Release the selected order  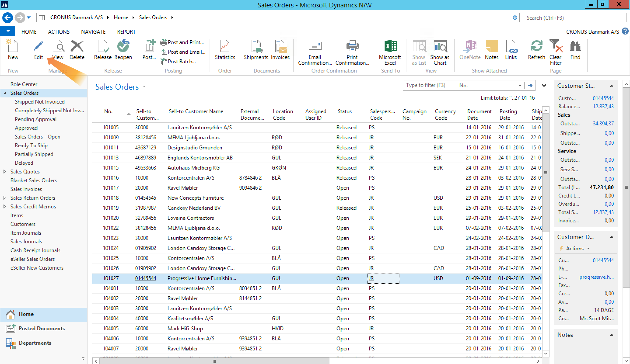point(103,50)
